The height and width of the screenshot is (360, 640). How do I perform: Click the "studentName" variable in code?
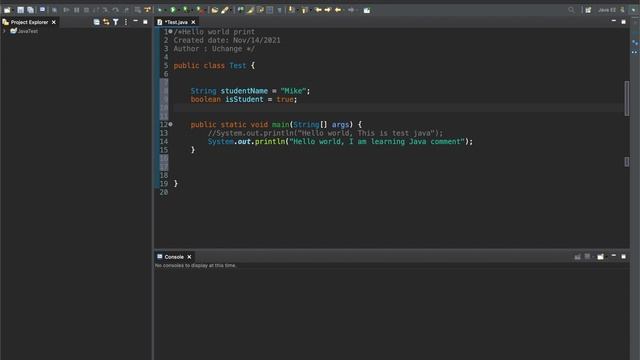pyautogui.click(x=244, y=91)
